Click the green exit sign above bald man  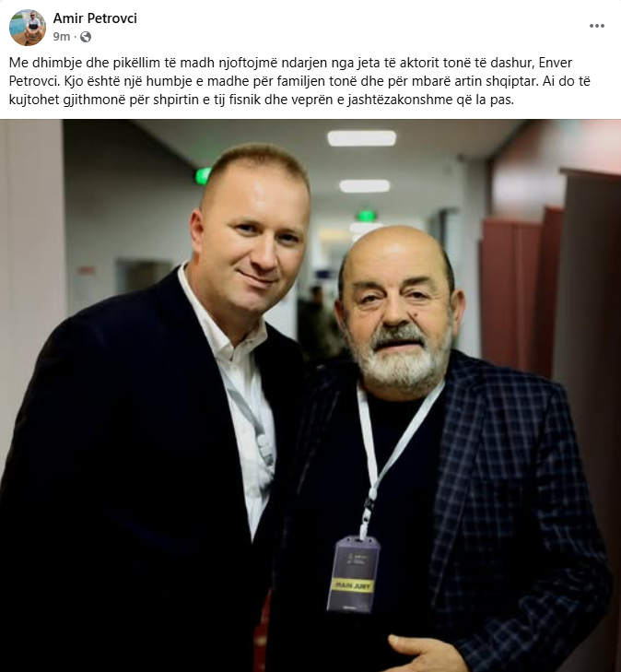(367, 216)
